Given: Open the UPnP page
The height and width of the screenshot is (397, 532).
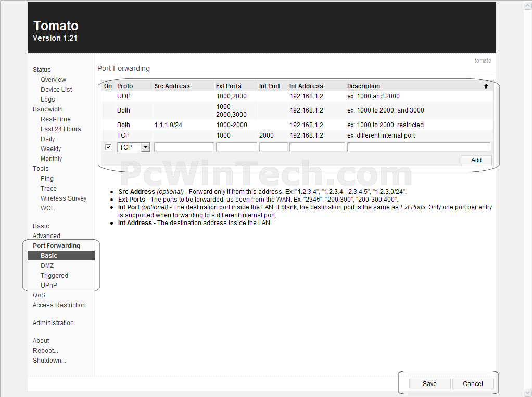Looking at the screenshot, I should pos(49,286).
